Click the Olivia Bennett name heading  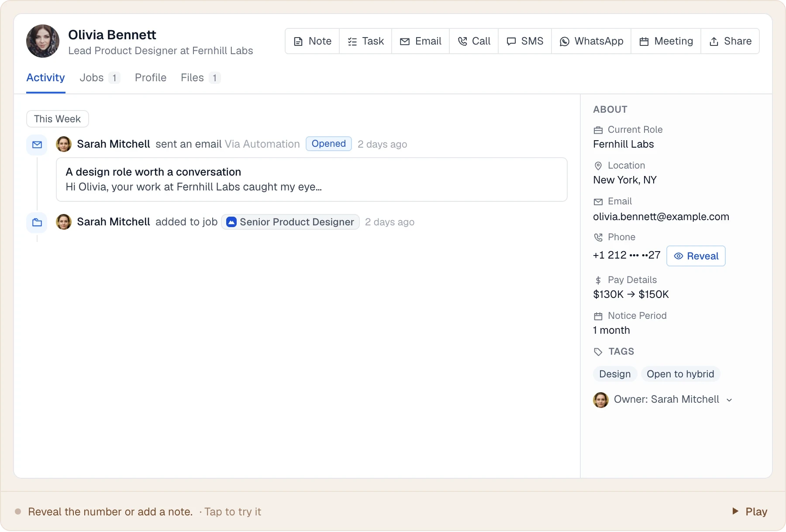tap(112, 35)
